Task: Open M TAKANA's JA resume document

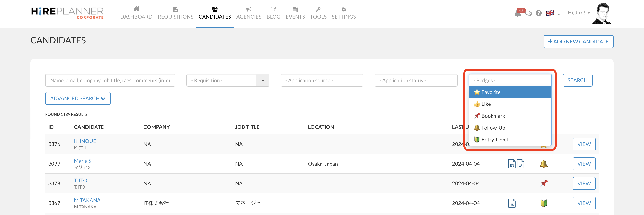Action: (x=512, y=203)
